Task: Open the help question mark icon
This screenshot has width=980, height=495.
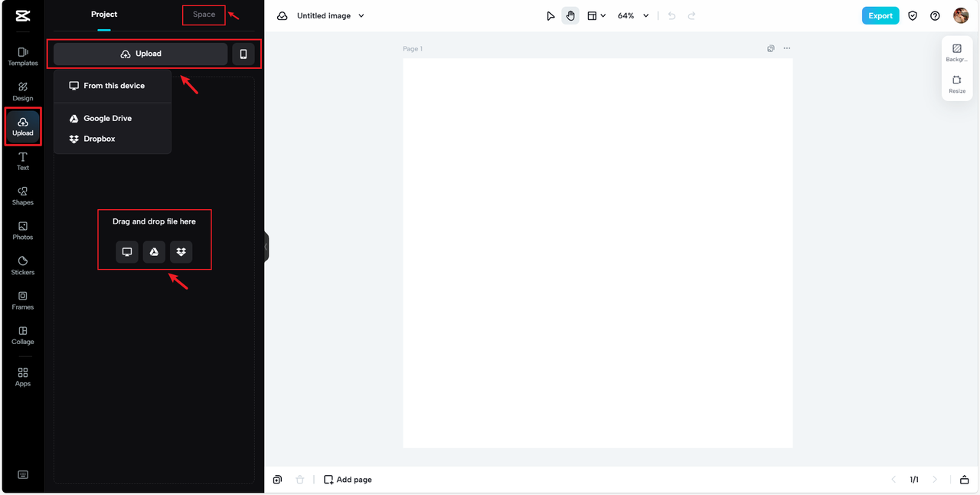Action: 935,15
